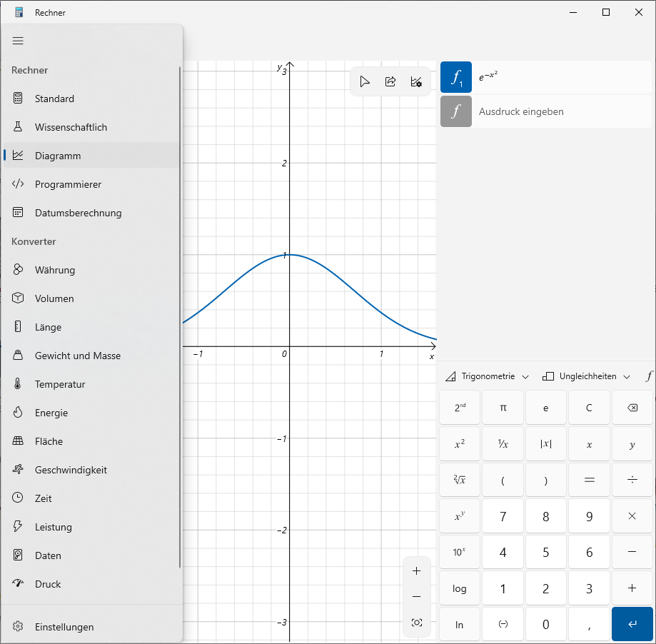
Task: Insert Euler's number e key
Action: pos(546,408)
